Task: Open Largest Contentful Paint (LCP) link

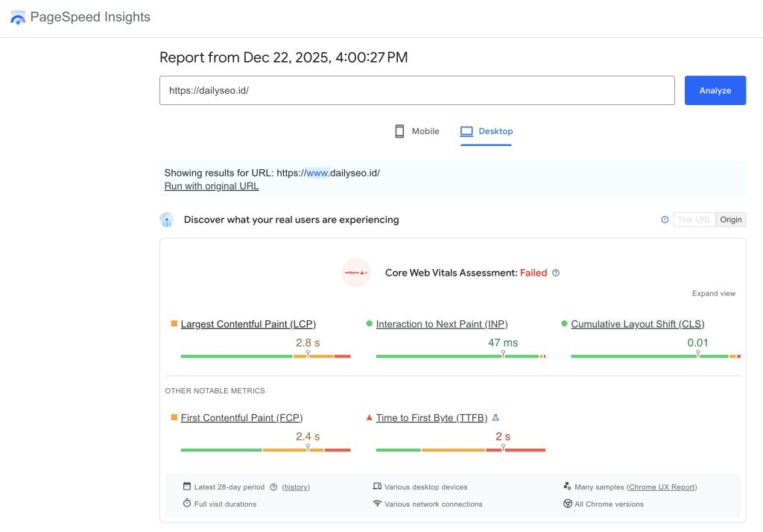Action: click(x=248, y=324)
